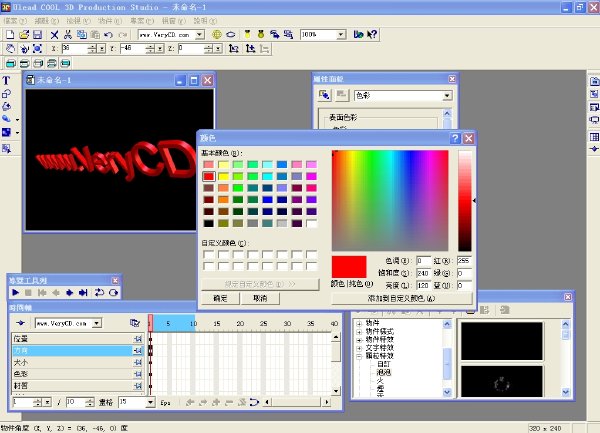The height and width of the screenshot is (433, 600).
Task: Click the 确定 button in color dialog
Action: pos(220,298)
